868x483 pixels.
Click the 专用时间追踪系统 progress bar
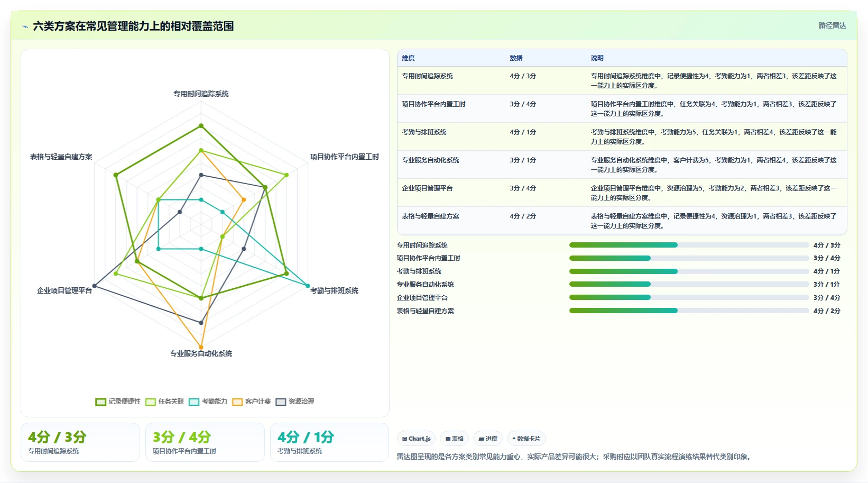[x=689, y=245]
